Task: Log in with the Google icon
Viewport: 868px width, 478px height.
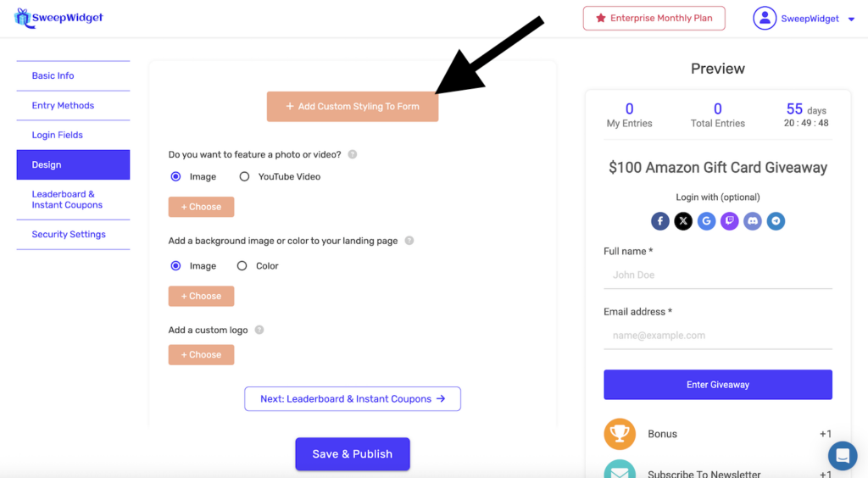Action: [x=706, y=222]
